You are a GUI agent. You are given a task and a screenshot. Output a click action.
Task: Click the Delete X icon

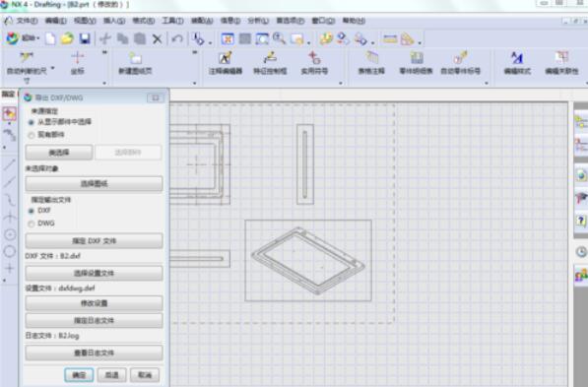click(x=158, y=39)
